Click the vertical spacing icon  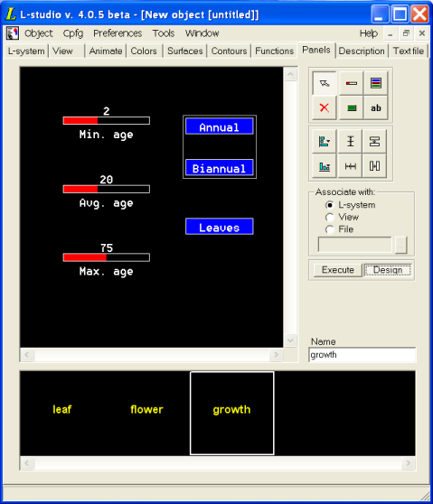click(x=351, y=142)
